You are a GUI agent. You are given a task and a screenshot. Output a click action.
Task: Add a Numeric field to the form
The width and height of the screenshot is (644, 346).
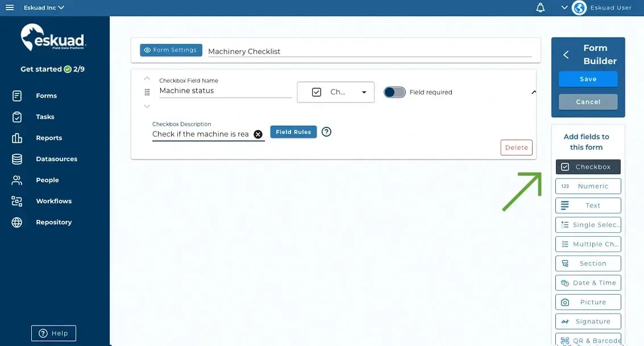click(x=588, y=186)
